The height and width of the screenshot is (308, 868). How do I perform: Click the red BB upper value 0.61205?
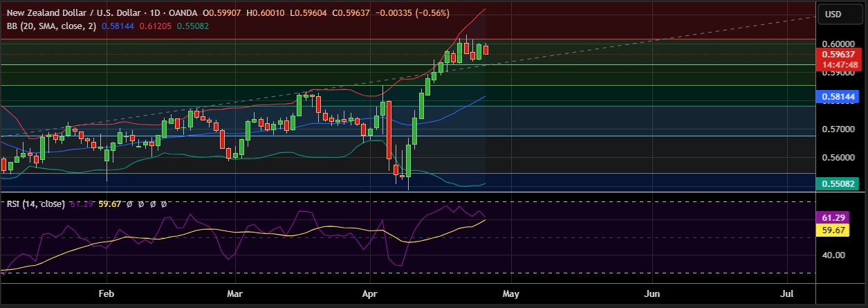click(x=155, y=26)
